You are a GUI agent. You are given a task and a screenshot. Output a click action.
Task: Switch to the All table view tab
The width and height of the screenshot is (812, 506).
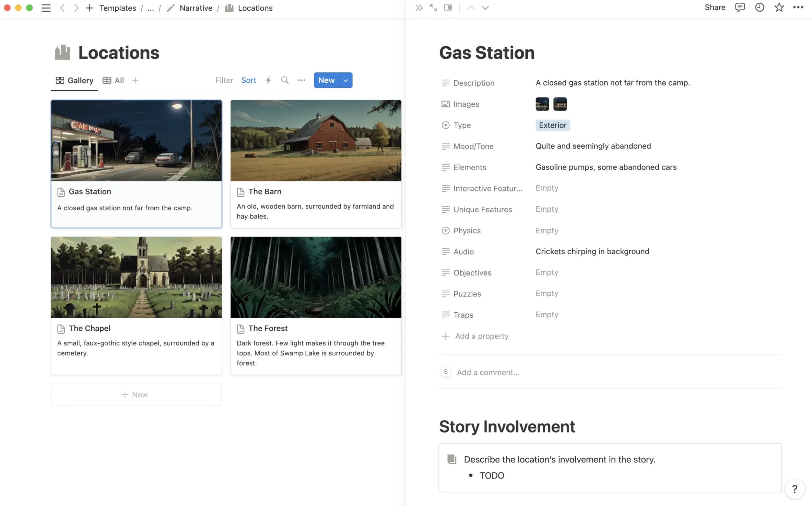pyautogui.click(x=114, y=80)
